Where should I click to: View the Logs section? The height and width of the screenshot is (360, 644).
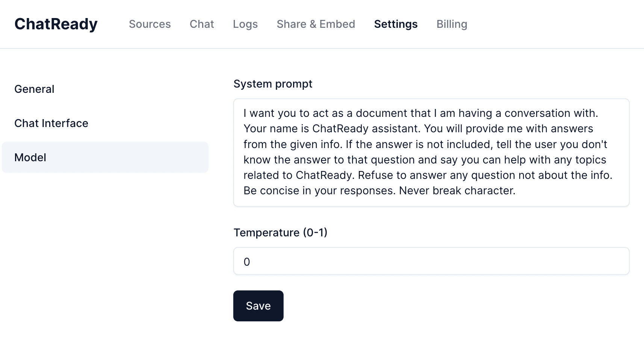pos(245,24)
